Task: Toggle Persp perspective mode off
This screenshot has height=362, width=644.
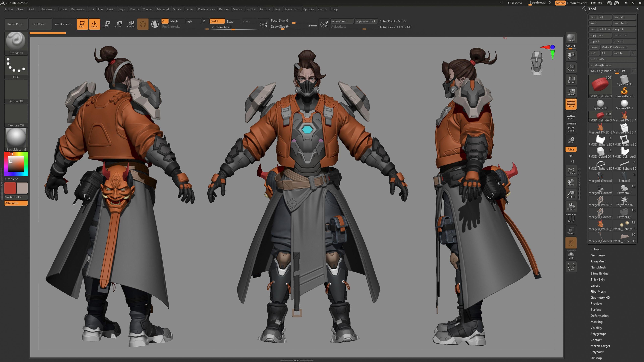Action: pyautogui.click(x=571, y=104)
